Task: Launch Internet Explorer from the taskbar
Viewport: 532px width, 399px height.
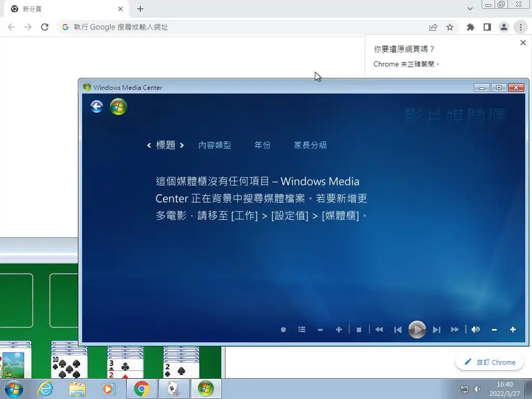Action: 46,389
